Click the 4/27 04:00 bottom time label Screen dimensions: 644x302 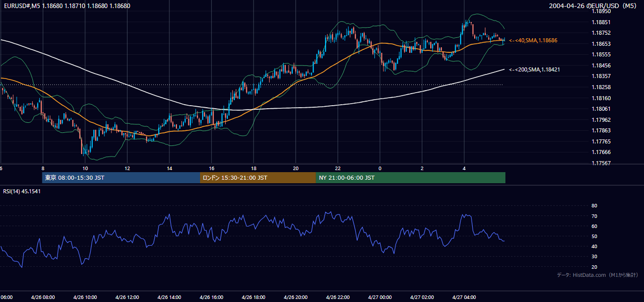tap(464, 297)
